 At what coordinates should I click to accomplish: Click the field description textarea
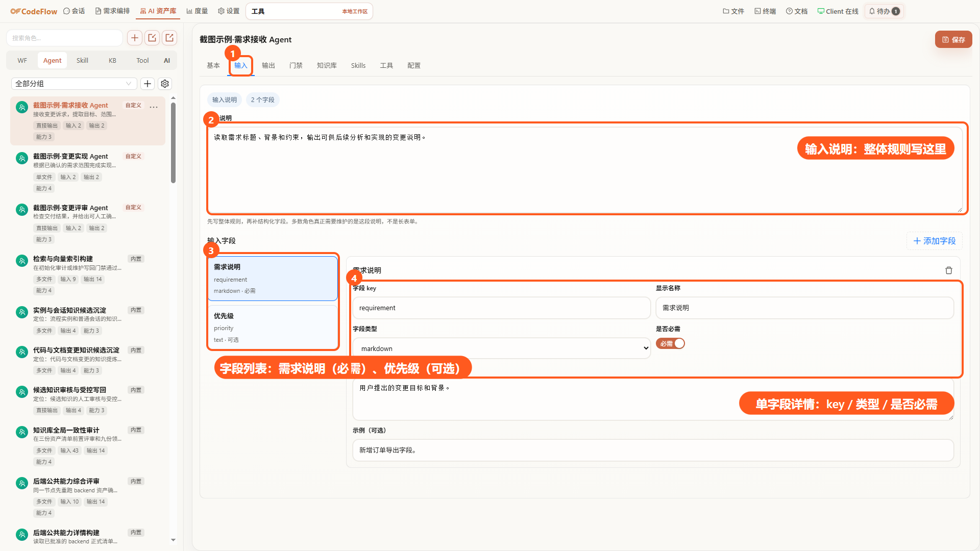[653, 399]
